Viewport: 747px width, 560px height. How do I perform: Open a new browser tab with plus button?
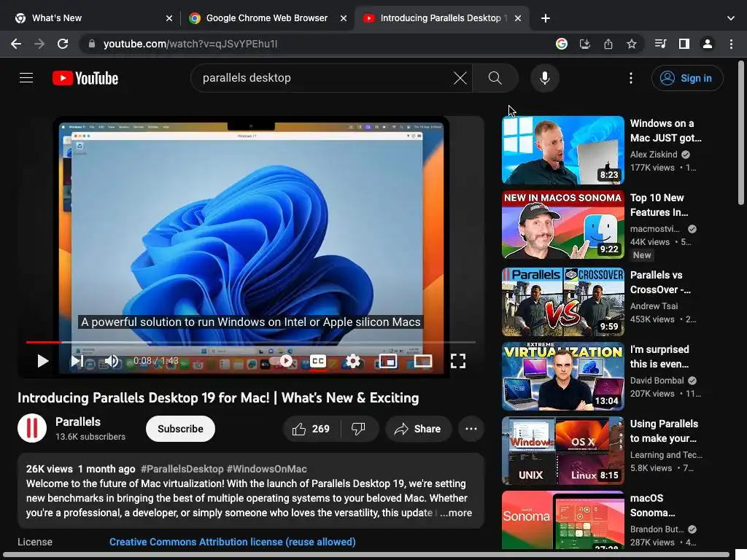pyautogui.click(x=546, y=18)
